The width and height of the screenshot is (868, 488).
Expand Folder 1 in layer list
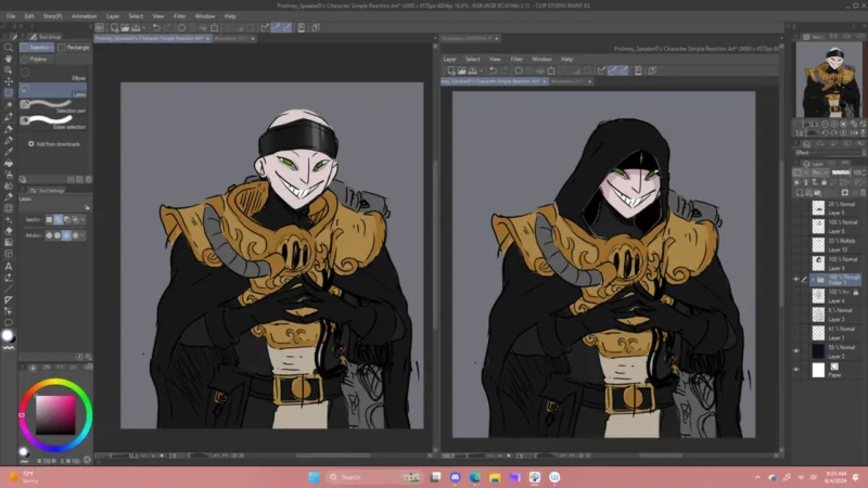coord(812,280)
